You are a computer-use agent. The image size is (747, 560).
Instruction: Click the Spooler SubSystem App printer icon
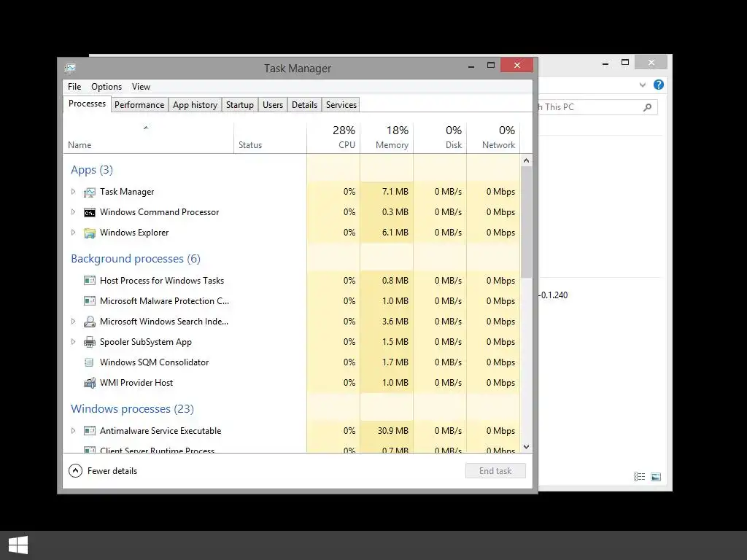90,342
